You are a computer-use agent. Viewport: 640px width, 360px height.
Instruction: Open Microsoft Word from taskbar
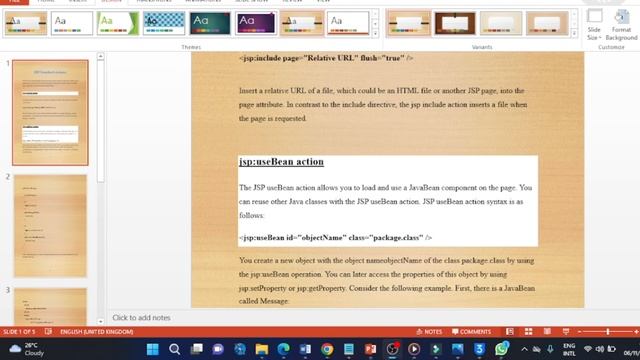tap(305, 349)
